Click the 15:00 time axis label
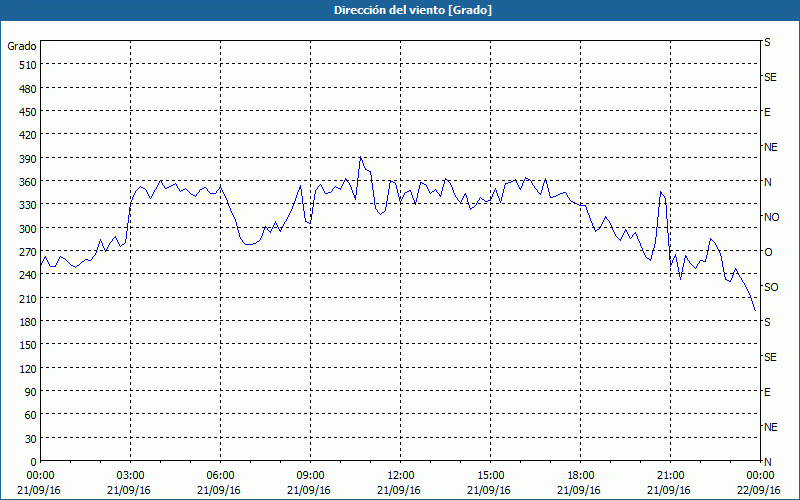 (x=490, y=476)
